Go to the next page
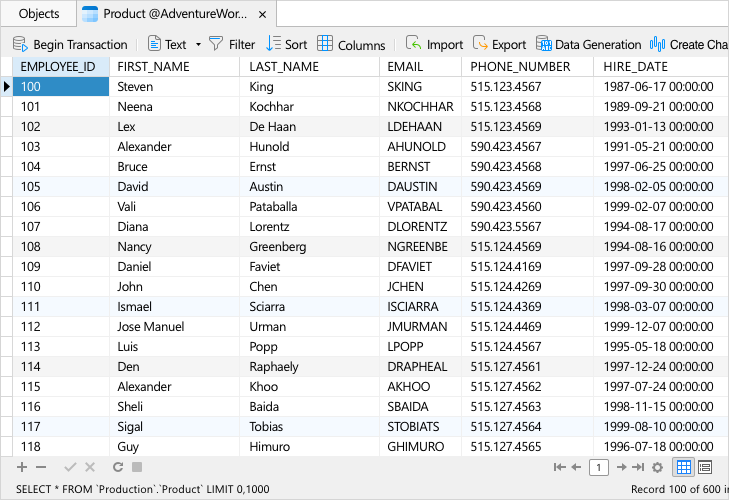Image resolution: width=729 pixels, height=500 pixels. [621, 467]
